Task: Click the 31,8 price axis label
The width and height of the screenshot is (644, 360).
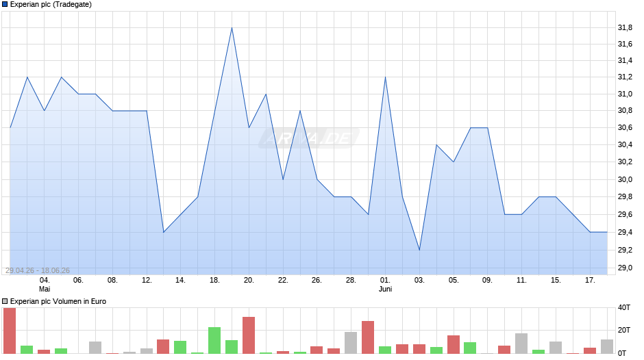Action: click(625, 27)
